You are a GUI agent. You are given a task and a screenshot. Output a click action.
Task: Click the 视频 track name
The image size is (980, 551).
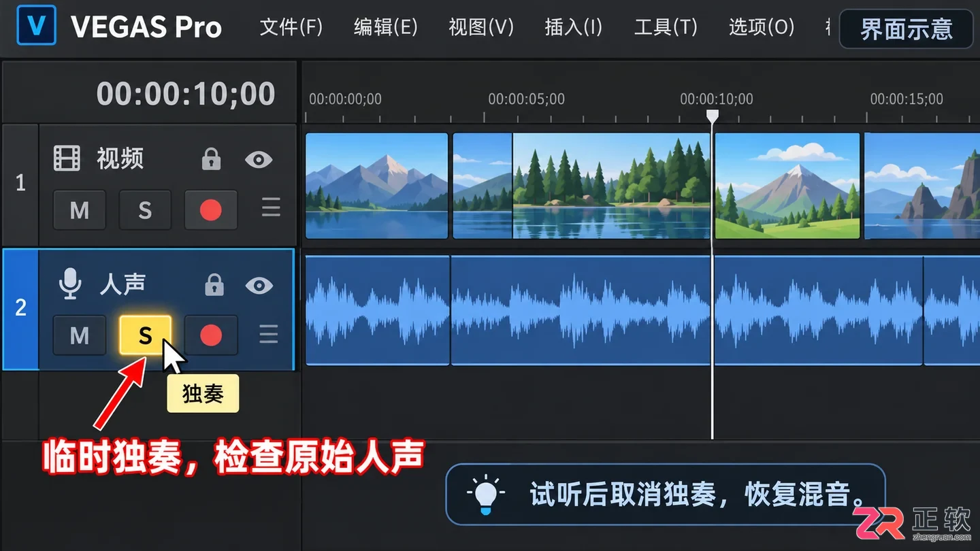pyautogui.click(x=120, y=158)
